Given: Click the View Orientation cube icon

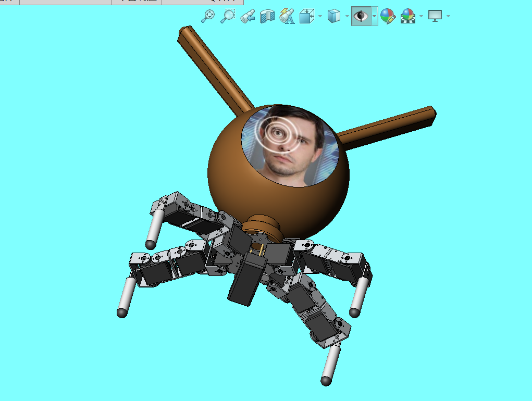Looking at the screenshot, I should point(307,16).
